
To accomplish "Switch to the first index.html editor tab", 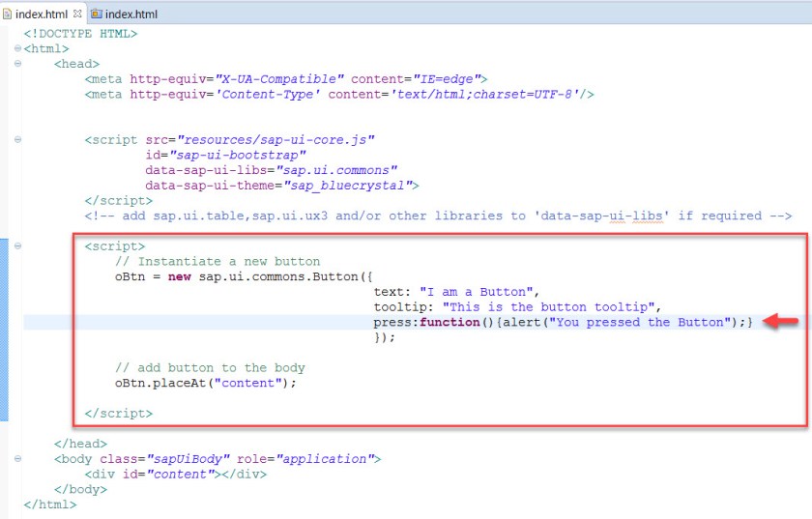I will (x=42, y=14).
